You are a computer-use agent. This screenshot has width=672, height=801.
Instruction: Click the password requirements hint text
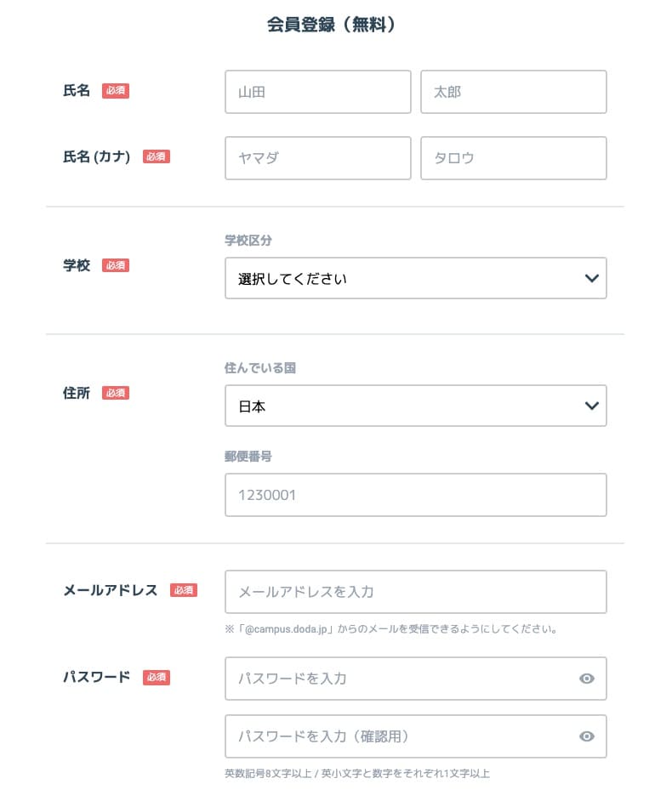[x=357, y=774]
